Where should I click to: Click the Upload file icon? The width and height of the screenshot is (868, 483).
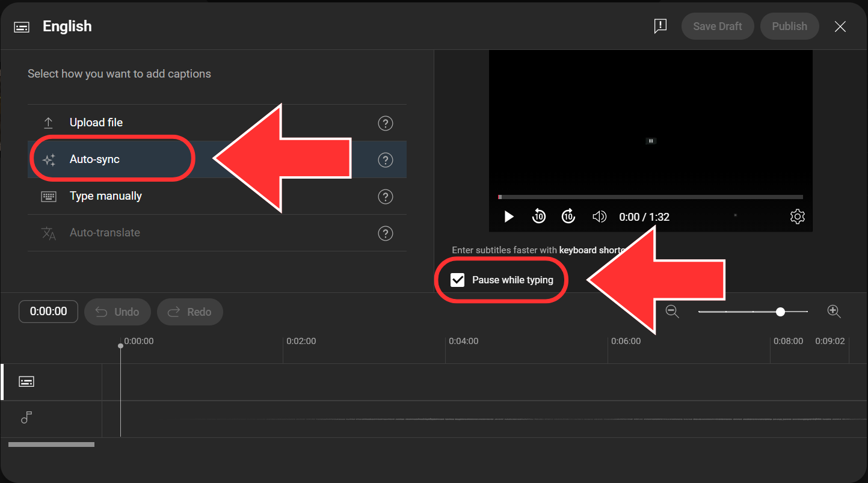coord(49,122)
